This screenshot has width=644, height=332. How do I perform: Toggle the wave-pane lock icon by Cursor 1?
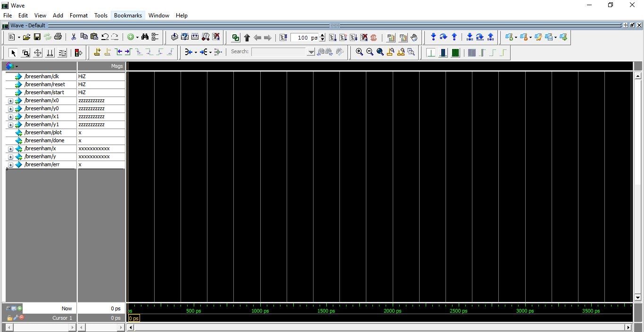point(10,318)
